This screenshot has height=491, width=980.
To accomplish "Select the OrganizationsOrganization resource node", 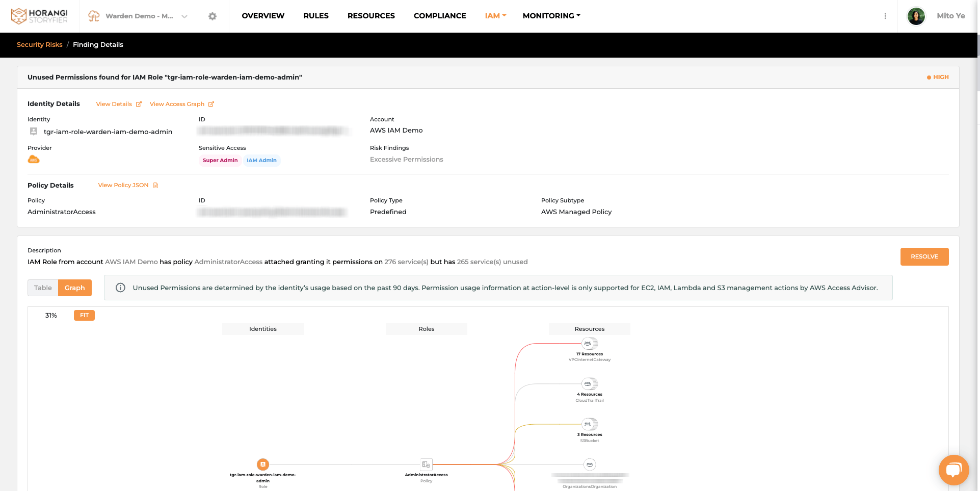I will click(590, 464).
